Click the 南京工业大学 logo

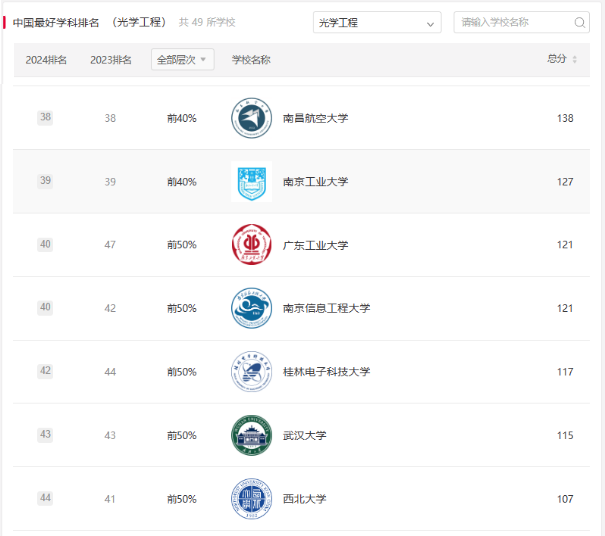251,182
